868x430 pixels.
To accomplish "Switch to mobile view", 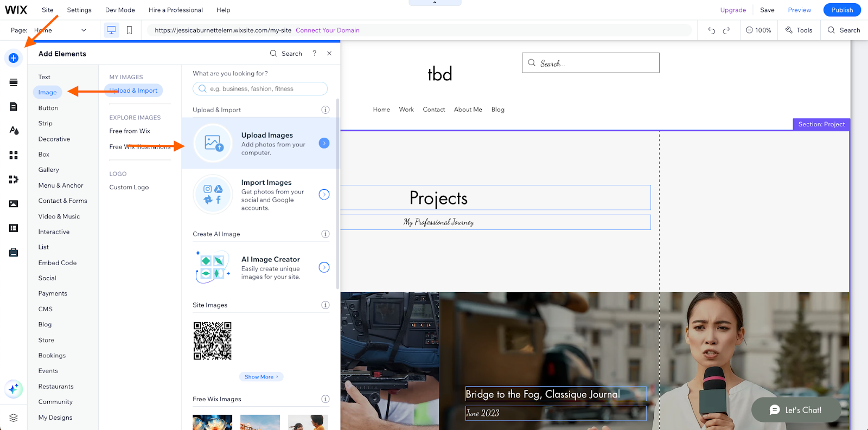I will pyautogui.click(x=129, y=30).
